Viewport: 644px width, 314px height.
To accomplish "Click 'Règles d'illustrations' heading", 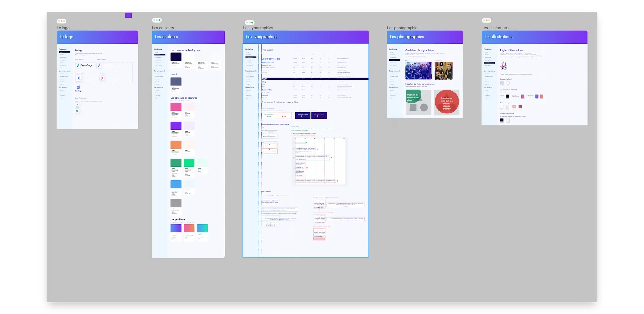I will [x=511, y=50].
